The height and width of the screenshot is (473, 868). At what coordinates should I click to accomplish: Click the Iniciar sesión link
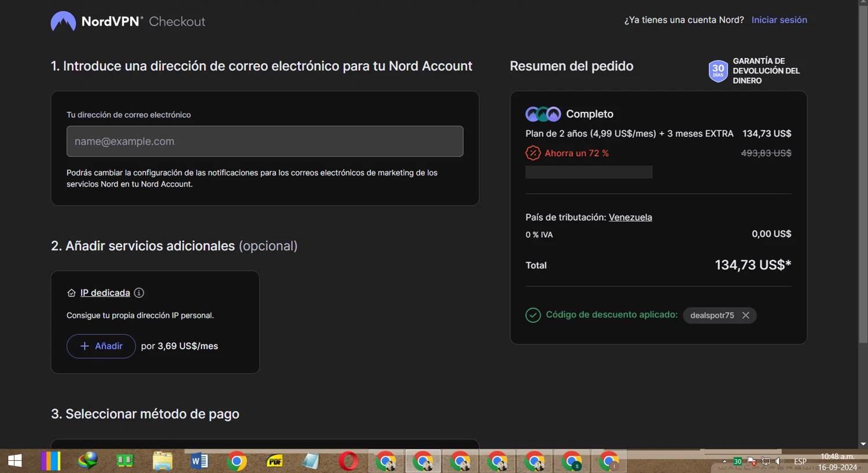(779, 20)
